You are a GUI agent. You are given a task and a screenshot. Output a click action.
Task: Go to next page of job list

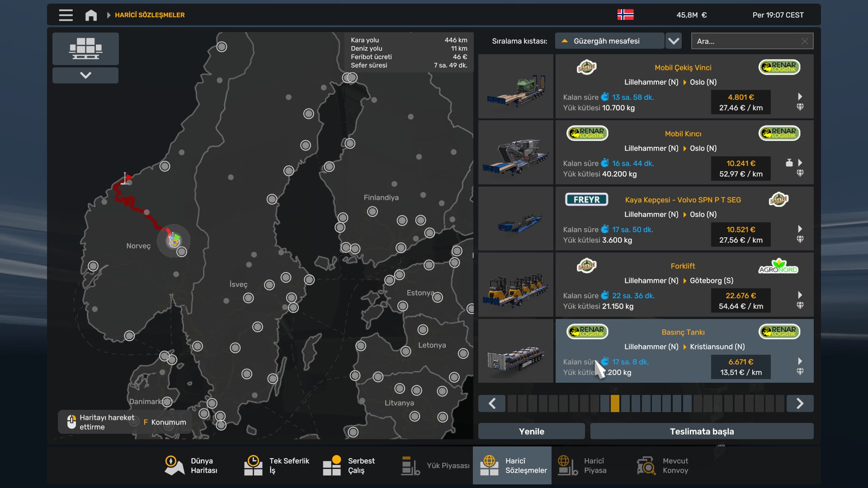pyautogui.click(x=799, y=403)
